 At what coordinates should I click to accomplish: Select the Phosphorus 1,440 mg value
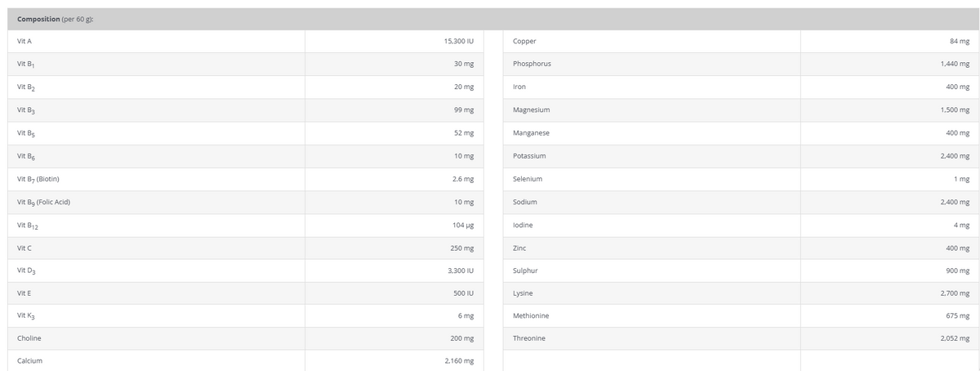point(955,64)
